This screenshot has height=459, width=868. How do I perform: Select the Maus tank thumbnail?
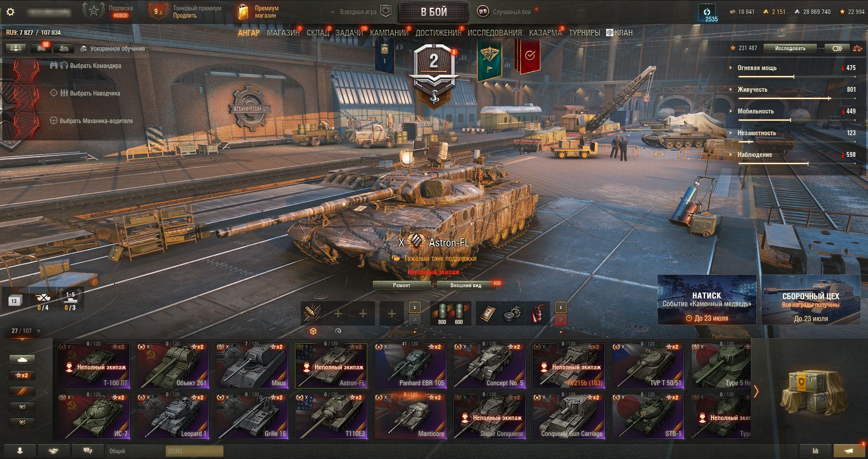pyautogui.click(x=252, y=365)
